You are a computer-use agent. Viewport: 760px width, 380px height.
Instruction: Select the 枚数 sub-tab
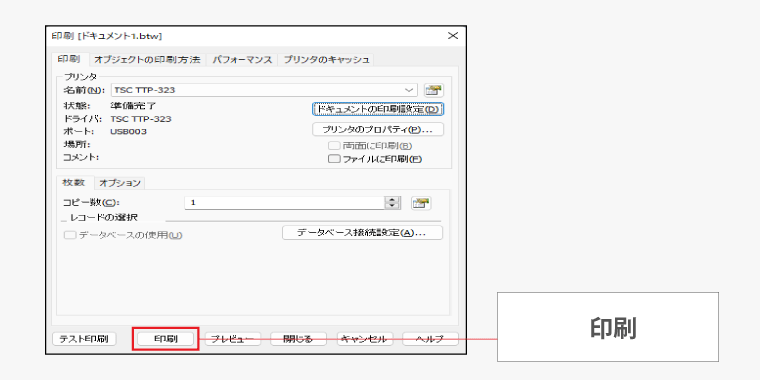point(74,182)
